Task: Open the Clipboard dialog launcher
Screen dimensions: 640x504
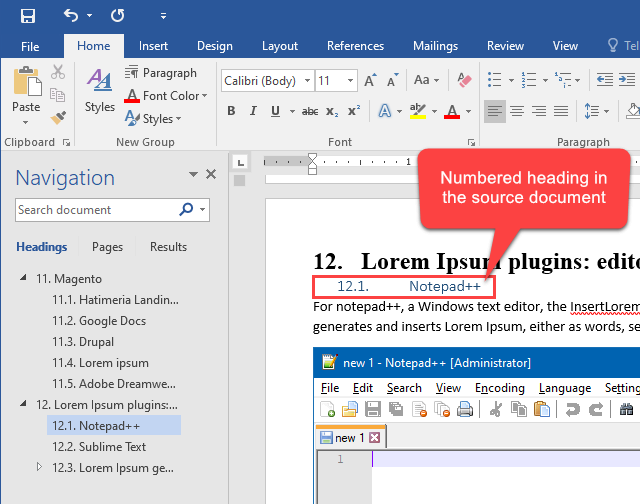Action: 66,142
